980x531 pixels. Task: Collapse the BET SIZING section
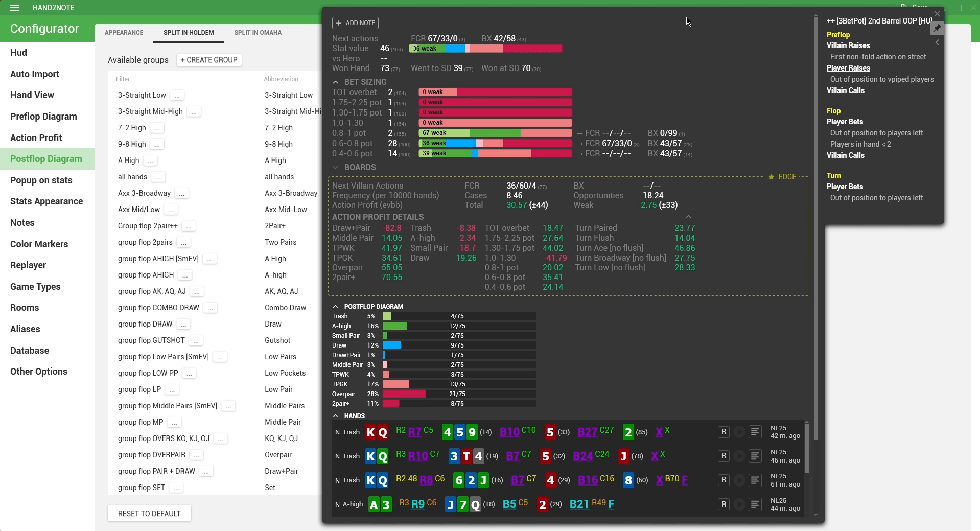[x=336, y=82]
